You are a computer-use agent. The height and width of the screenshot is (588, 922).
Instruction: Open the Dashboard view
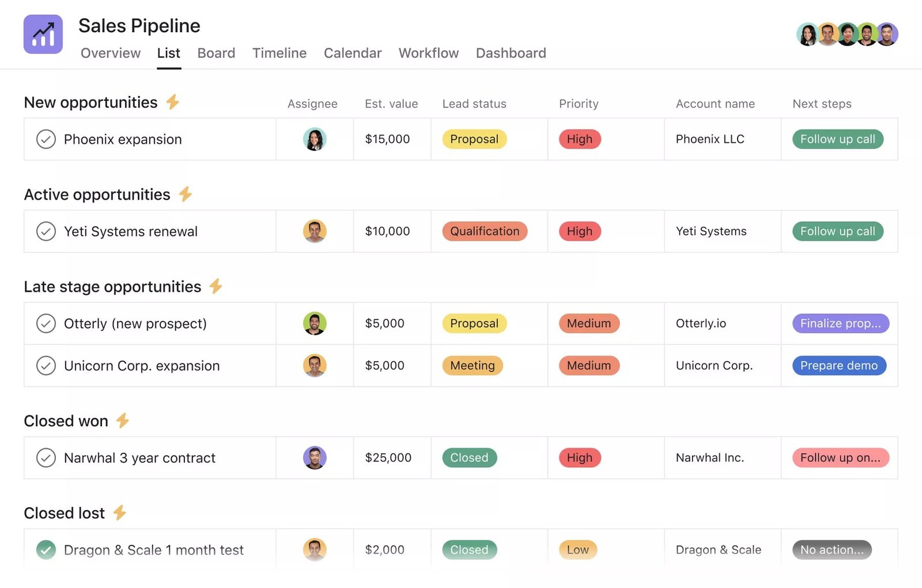click(511, 53)
